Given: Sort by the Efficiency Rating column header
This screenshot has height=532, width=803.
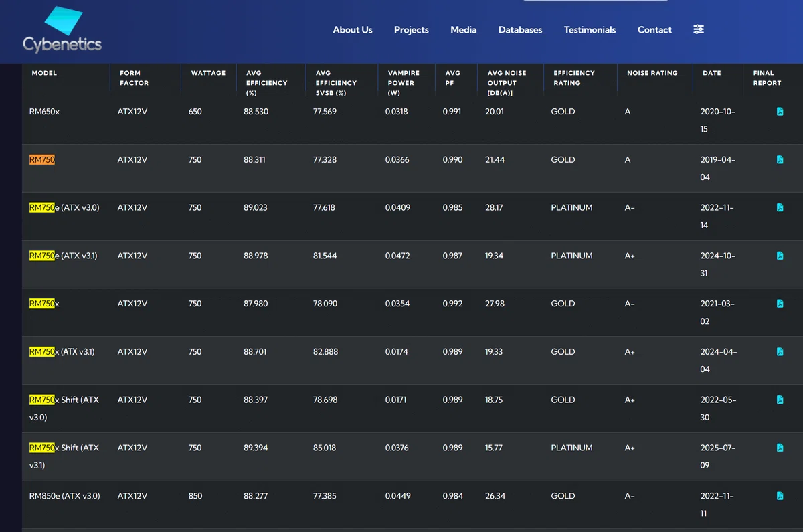Looking at the screenshot, I should (x=574, y=78).
